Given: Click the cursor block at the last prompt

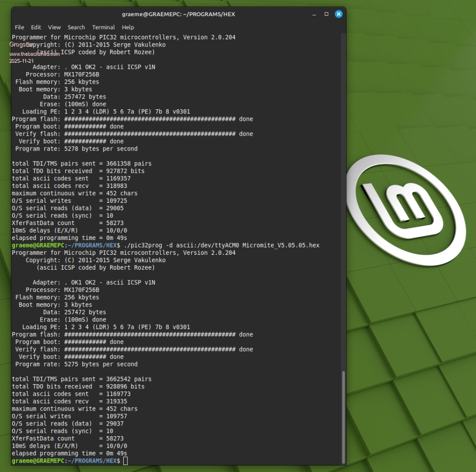Looking at the screenshot, I should click(x=126, y=461).
